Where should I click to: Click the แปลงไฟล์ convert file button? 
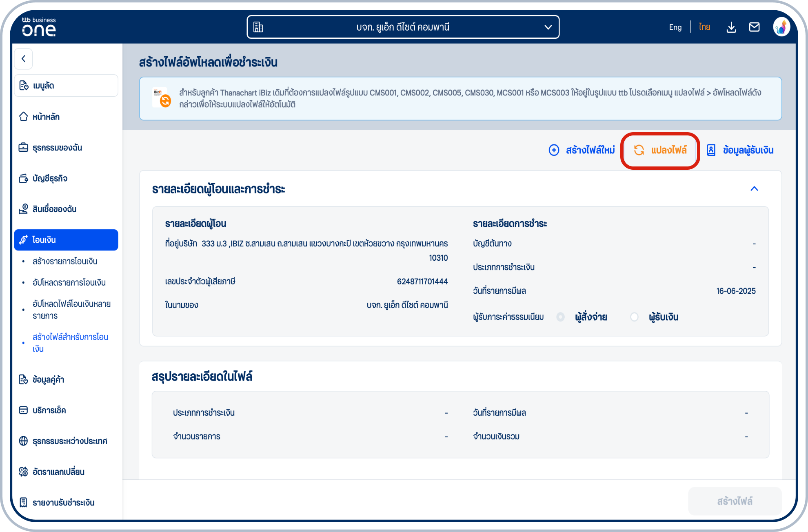pyautogui.click(x=660, y=150)
